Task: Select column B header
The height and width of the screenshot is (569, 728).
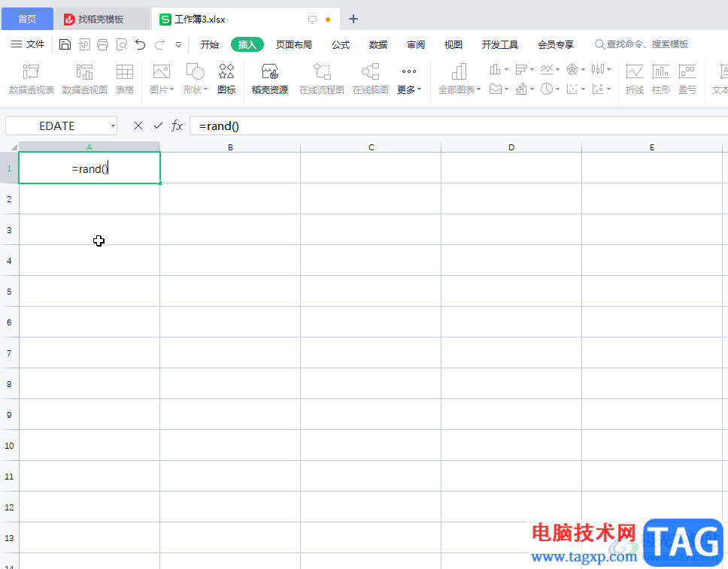Action: pyautogui.click(x=230, y=147)
